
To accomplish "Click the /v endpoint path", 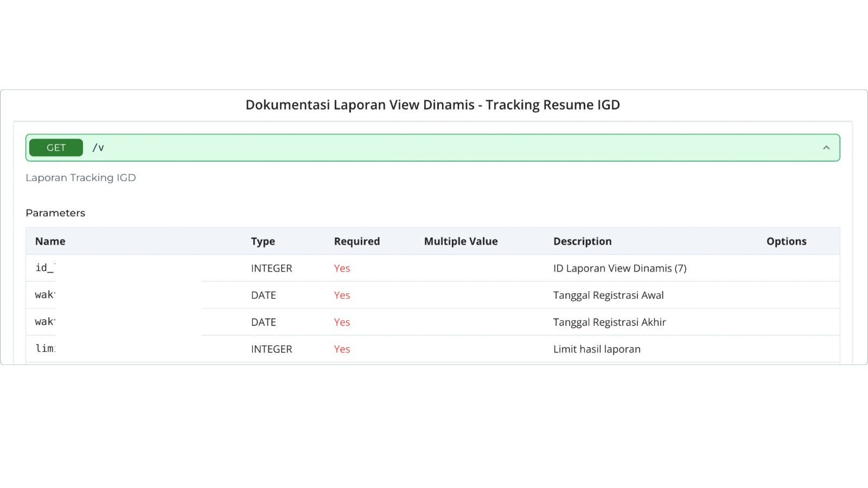I will click(98, 147).
